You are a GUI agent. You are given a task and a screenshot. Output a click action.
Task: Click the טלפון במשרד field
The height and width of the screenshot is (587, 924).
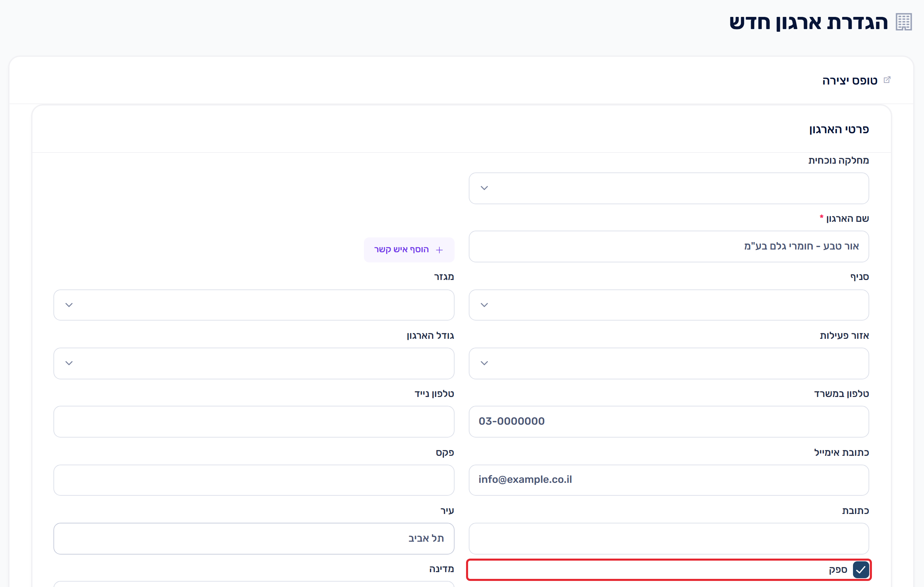pos(669,421)
